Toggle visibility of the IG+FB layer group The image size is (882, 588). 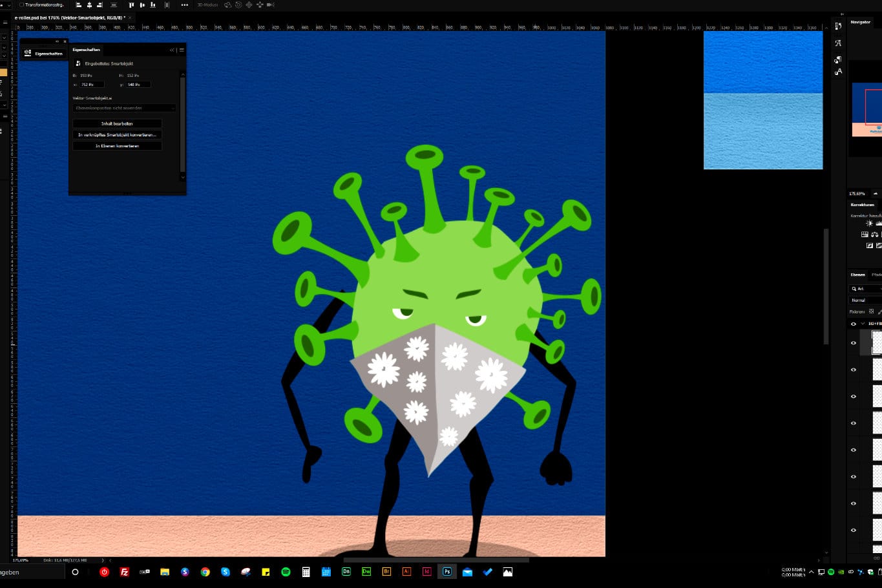coord(853,324)
